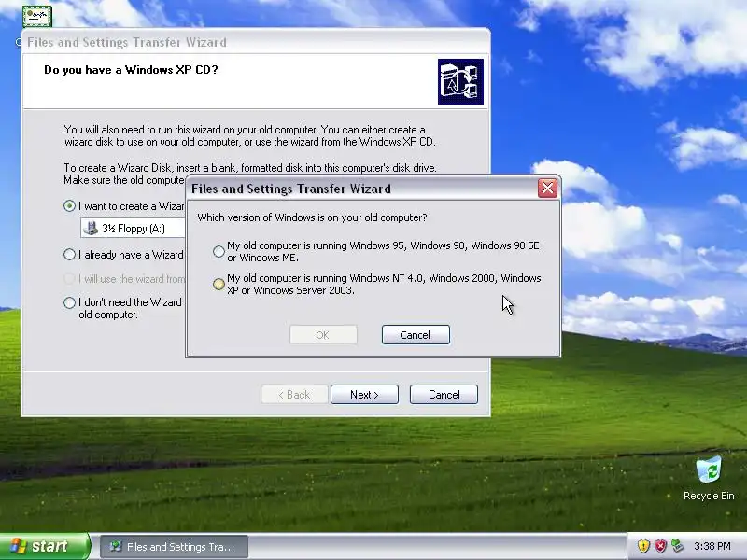This screenshot has width=747, height=560.
Task: Click Next in the main wizard window
Action: tap(364, 394)
